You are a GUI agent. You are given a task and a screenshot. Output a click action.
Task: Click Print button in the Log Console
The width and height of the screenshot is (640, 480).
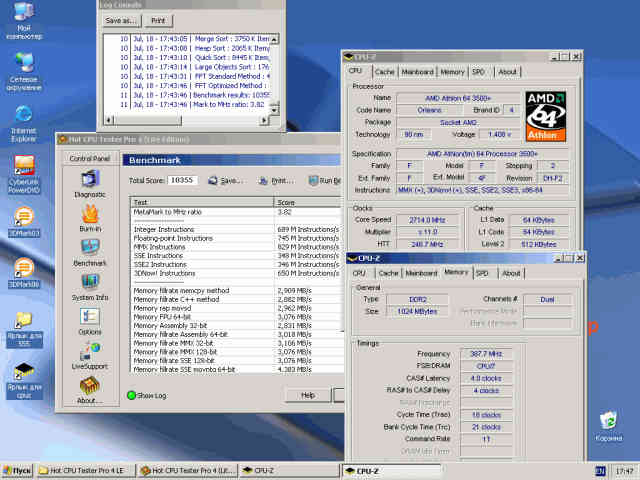click(x=158, y=20)
